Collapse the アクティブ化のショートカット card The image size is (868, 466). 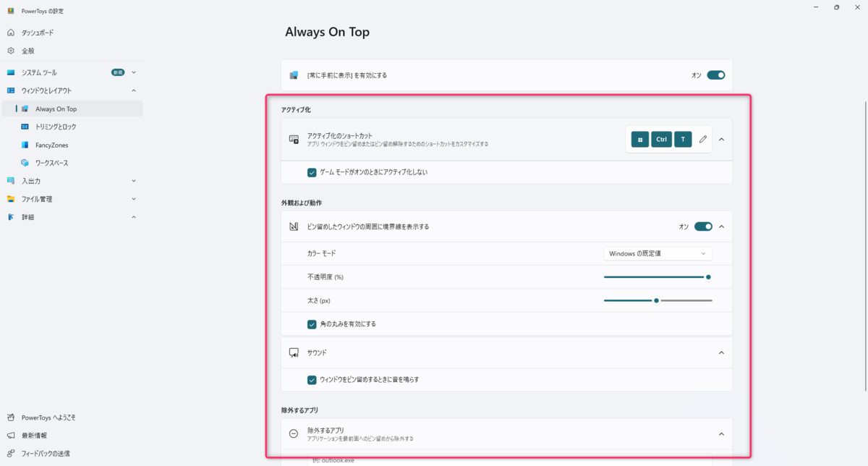tap(721, 140)
